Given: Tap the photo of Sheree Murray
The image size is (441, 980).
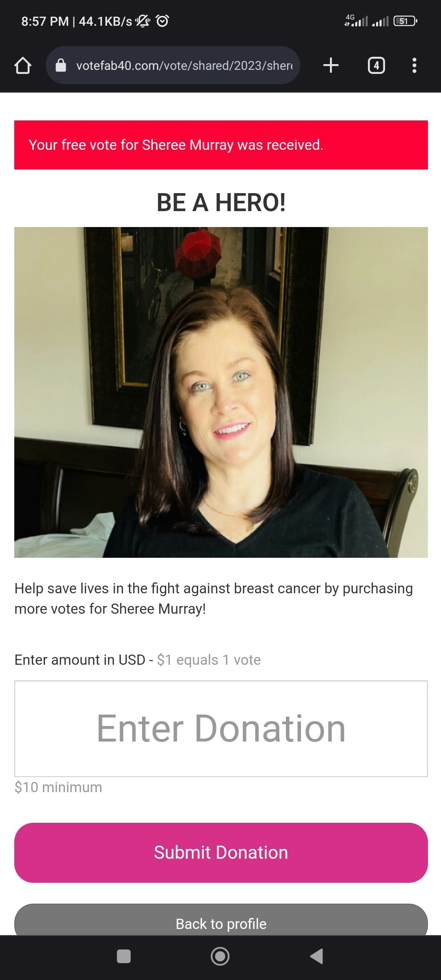Looking at the screenshot, I should (221, 392).
